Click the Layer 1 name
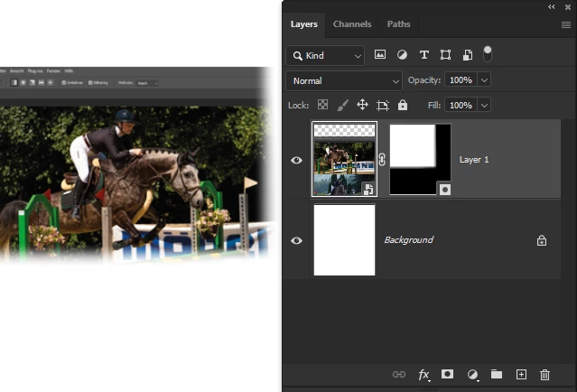The height and width of the screenshot is (392, 577). coord(474,159)
